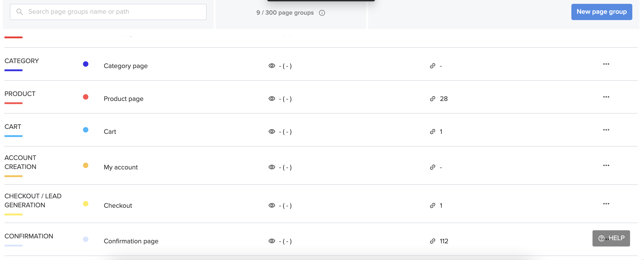Open the HELP button

(611, 238)
